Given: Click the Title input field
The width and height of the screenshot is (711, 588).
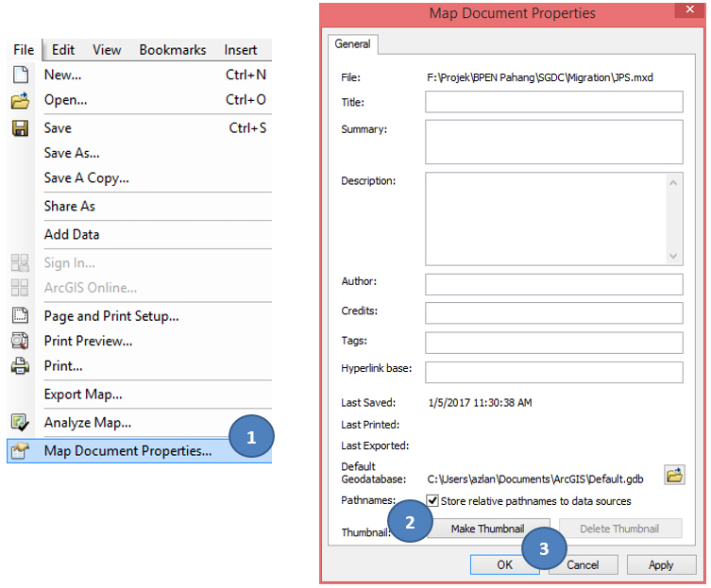Looking at the screenshot, I should [x=554, y=102].
